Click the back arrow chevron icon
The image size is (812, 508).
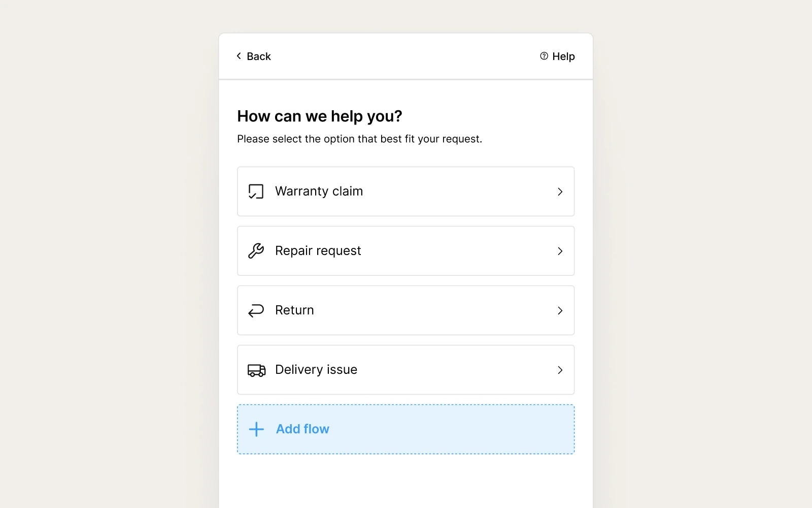239,56
